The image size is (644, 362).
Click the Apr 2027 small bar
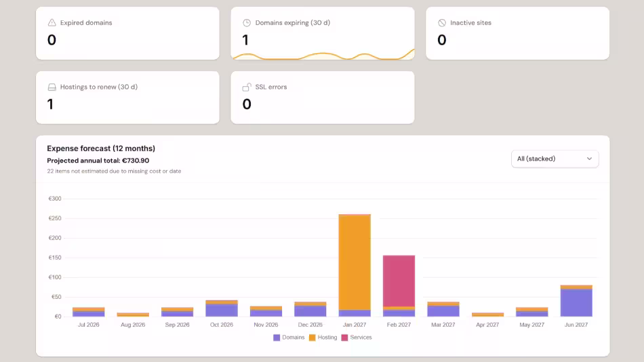(x=487, y=315)
